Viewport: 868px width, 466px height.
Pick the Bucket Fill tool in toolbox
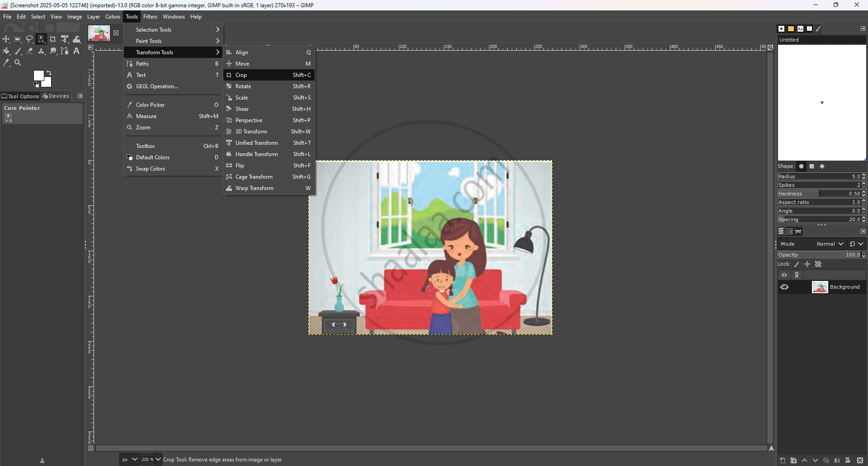6,51
